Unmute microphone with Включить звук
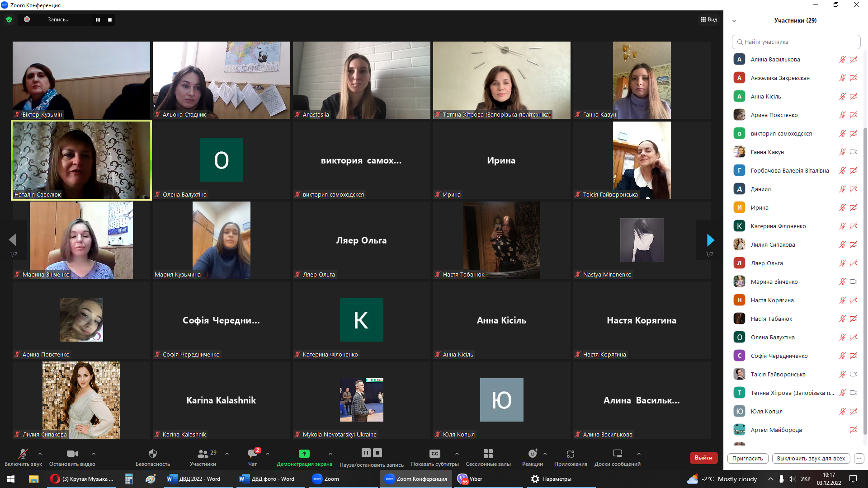Image resolution: width=868 pixels, height=488 pixels. (x=23, y=454)
